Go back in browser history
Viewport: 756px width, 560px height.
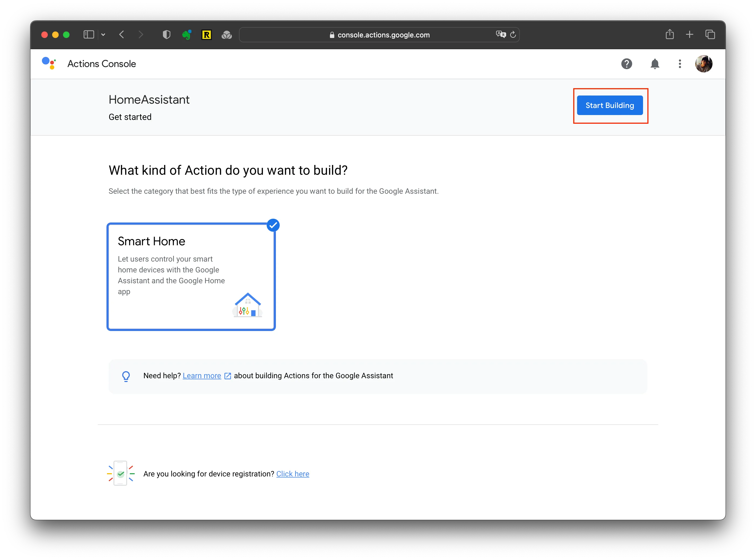pyautogui.click(x=122, y=34)
